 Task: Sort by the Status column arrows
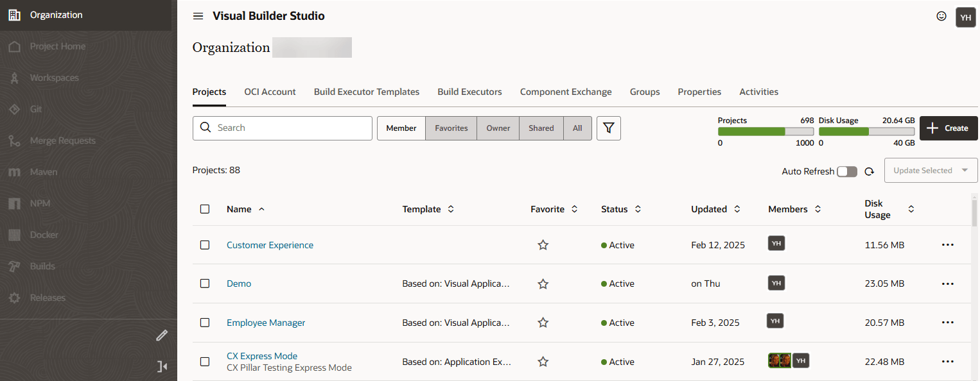pos(638,209)
